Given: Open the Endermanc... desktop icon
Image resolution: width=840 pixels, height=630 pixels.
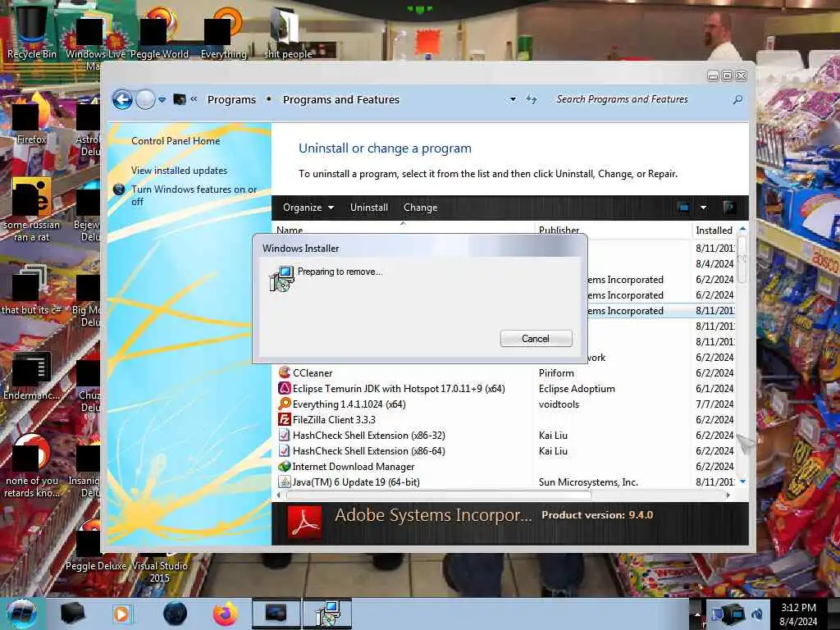Looking at the screenshot, I should [31, 377].
